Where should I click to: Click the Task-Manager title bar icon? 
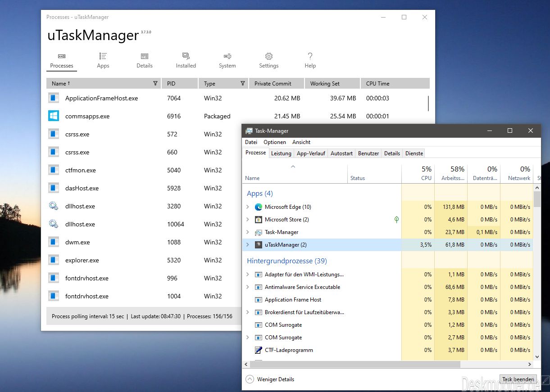pos(249,131)
